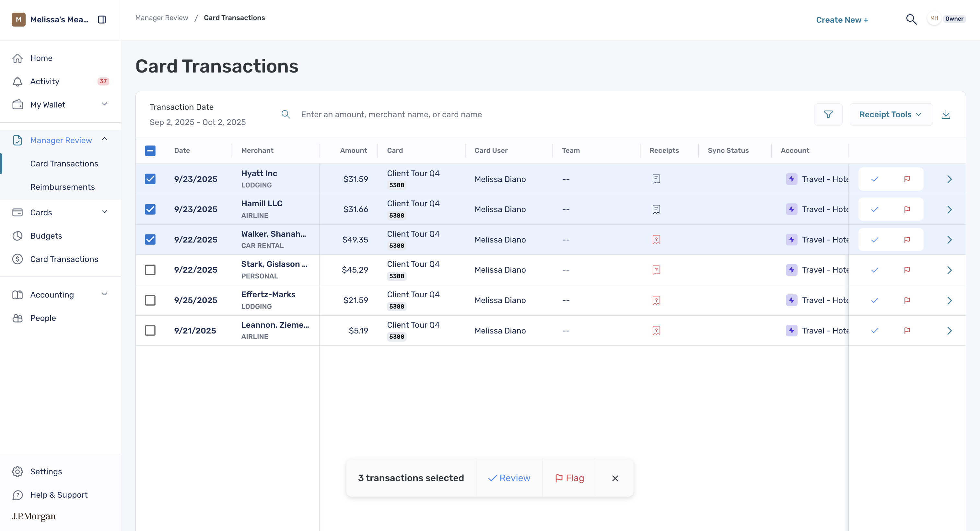Uncheck the Hamill LLC row checkbox
The height and width of the screenshot is (531, 980).
click(x=150, y=209)
